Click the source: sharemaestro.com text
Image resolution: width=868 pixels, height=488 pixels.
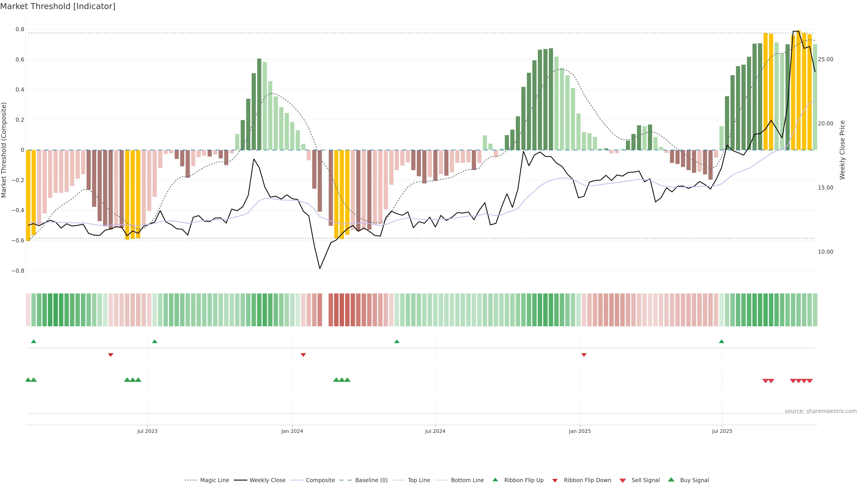click(821, 411)
